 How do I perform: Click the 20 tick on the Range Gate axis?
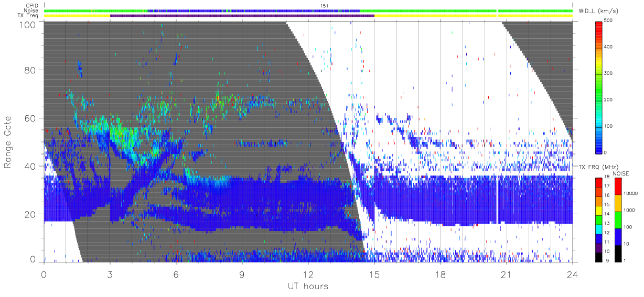[30, 214]
